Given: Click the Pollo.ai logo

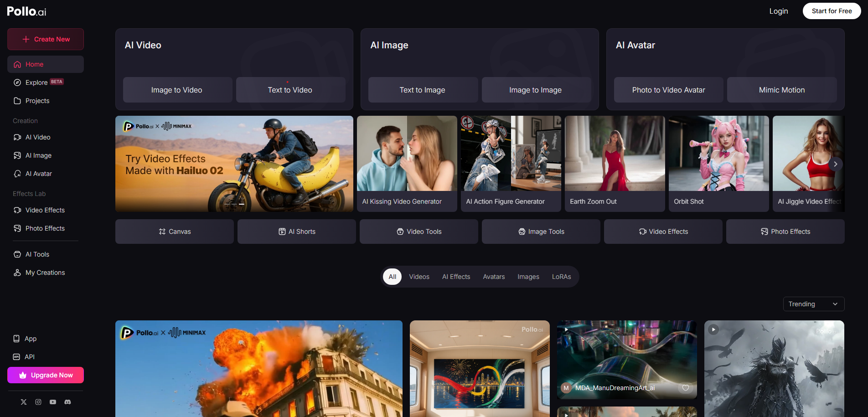Looking at the screenshot, I should pos(26,11).
